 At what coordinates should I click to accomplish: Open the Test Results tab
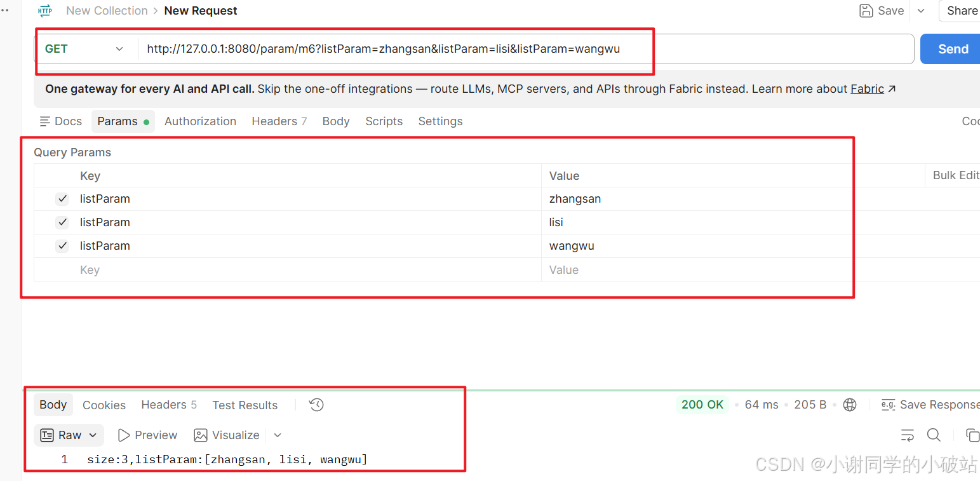point(245,405)
